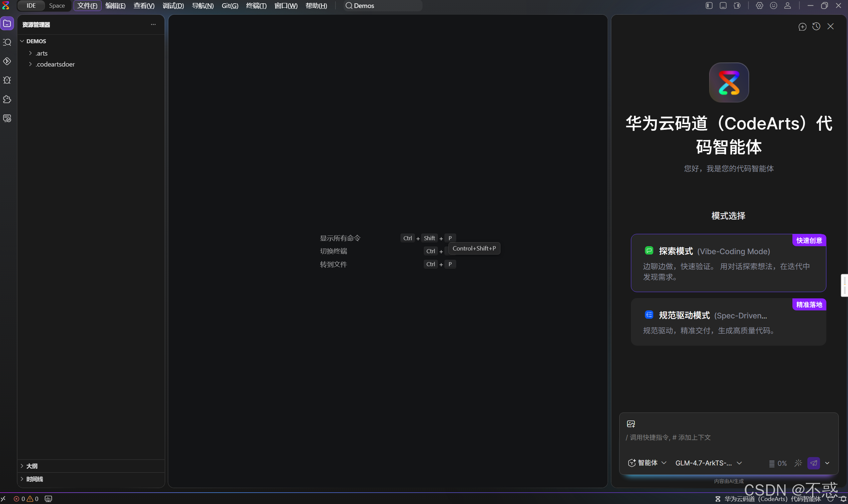Open the Explorer view in activity bar
Image resolution: width=848 pixels, height=504 pixels.
(x=7, y=24)
